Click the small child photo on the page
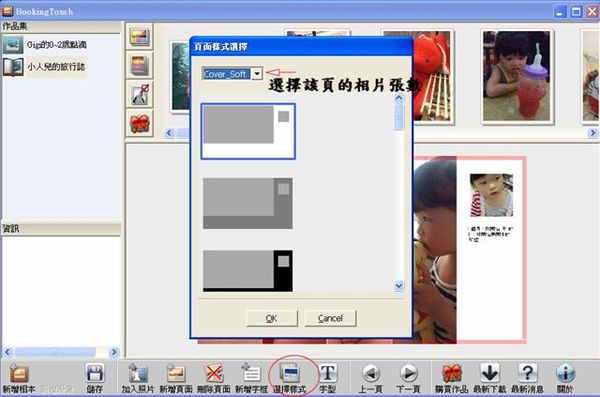 491,195
